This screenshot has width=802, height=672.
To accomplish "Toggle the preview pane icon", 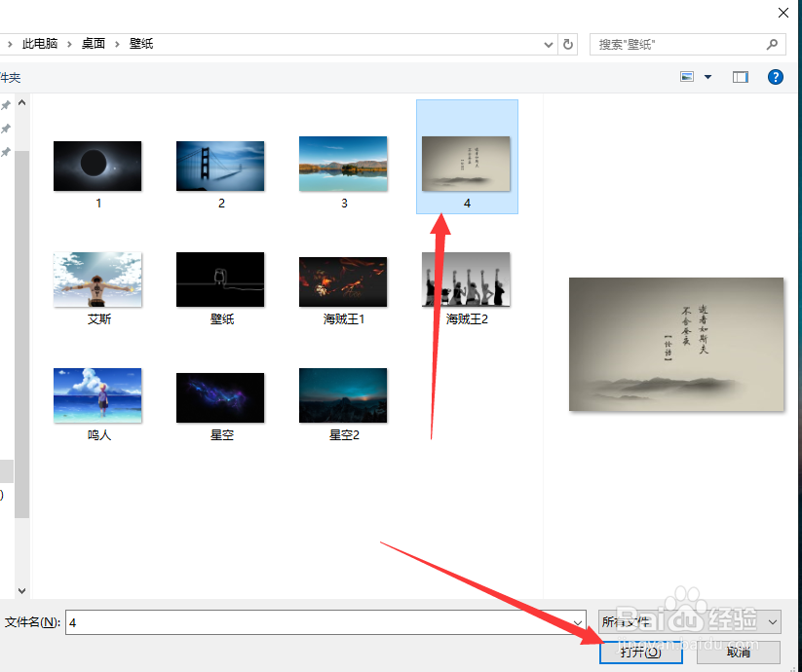I will coord(742,76).
